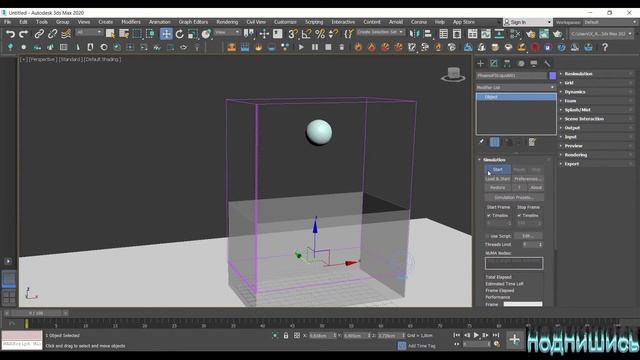Open the Create Selection Set dropdown

[380, 32]
